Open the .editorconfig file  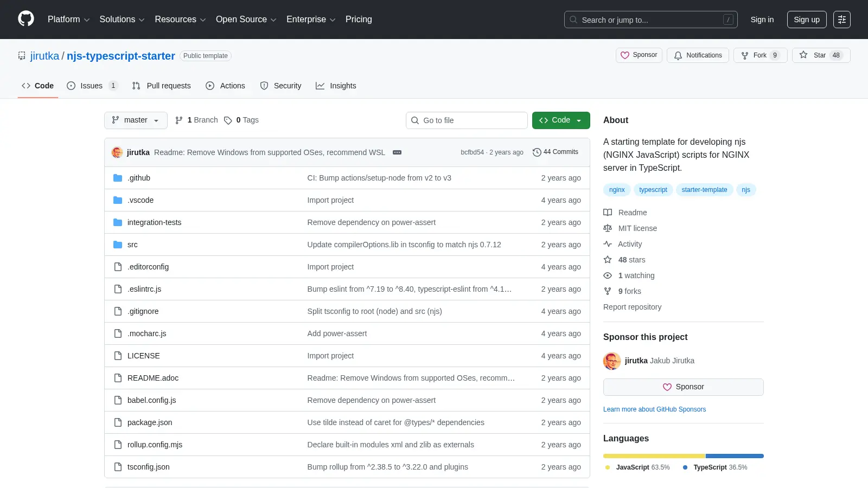[148, 267]
